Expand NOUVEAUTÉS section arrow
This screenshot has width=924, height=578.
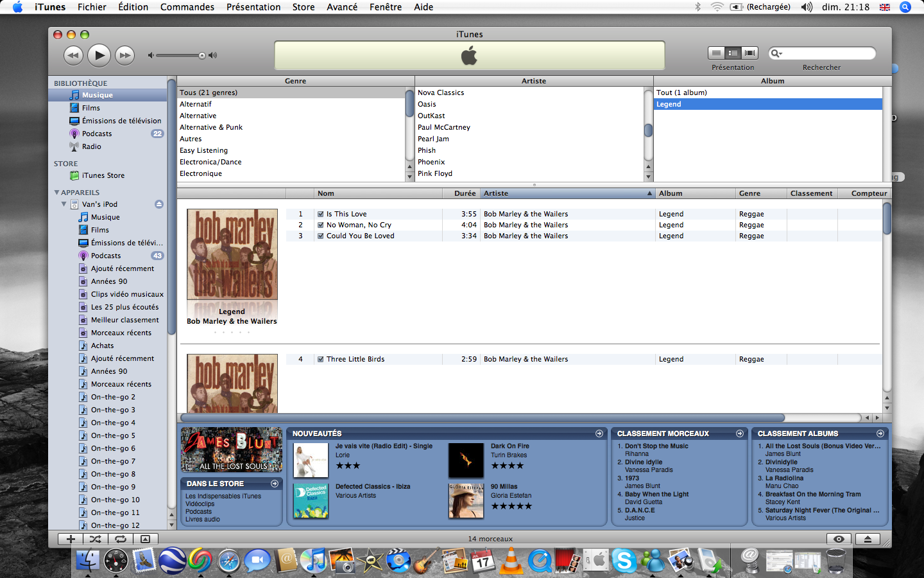tap(599, 433)
